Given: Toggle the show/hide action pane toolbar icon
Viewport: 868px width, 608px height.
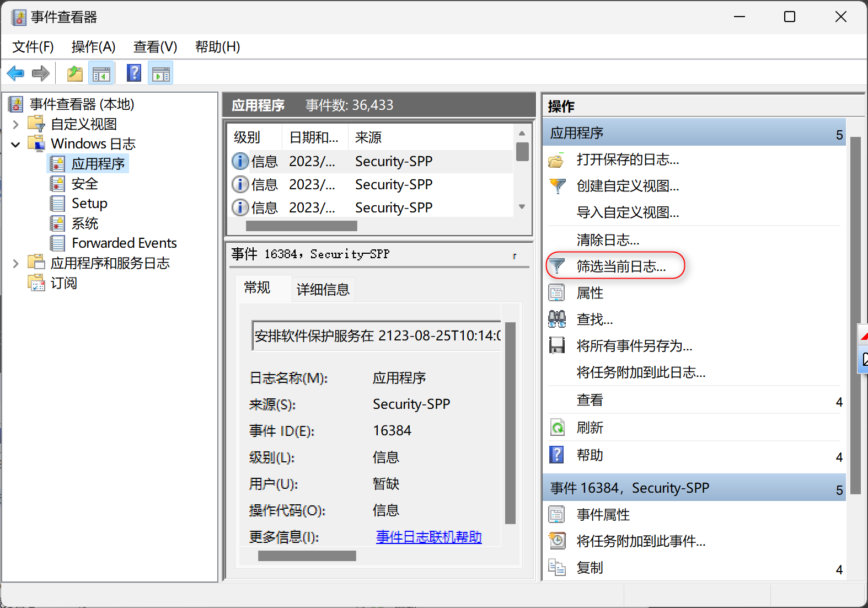Looking at the screenshot, I should (x=161, y=73).
